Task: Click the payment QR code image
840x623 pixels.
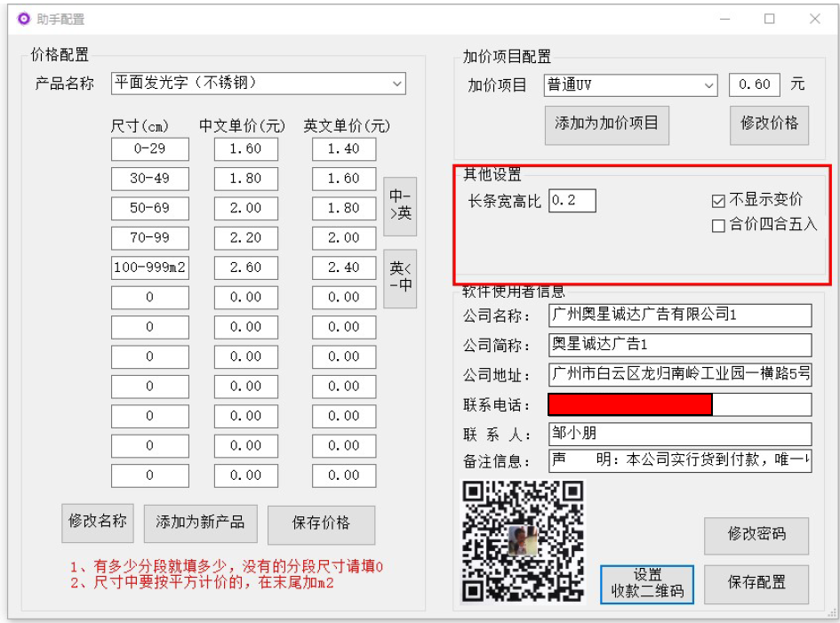Action: pyautogui.click(x=524, y=541)
